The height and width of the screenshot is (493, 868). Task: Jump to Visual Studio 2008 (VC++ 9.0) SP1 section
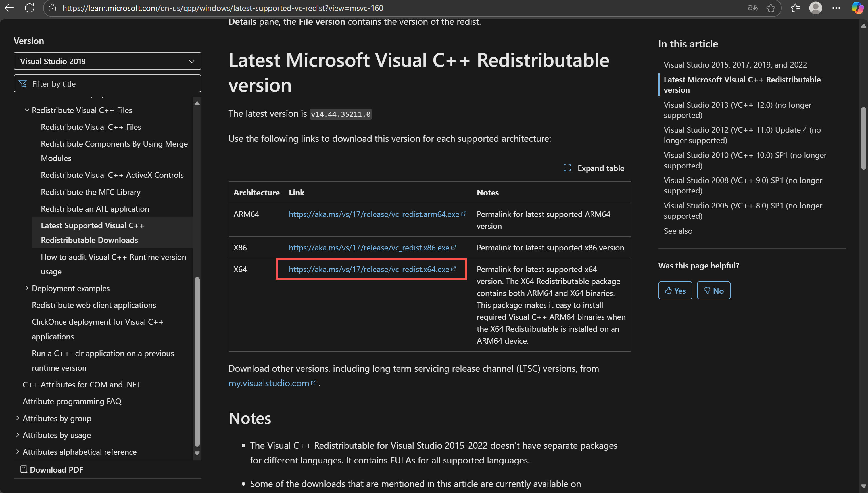743,185
